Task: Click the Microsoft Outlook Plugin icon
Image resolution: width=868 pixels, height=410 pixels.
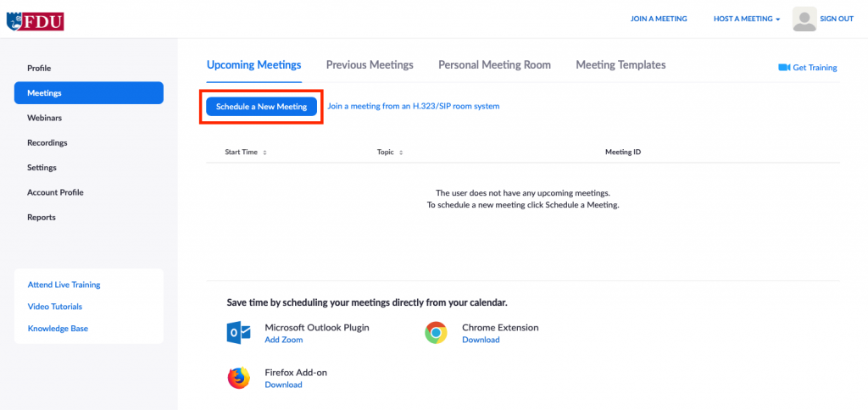Action: coord(239,333)
